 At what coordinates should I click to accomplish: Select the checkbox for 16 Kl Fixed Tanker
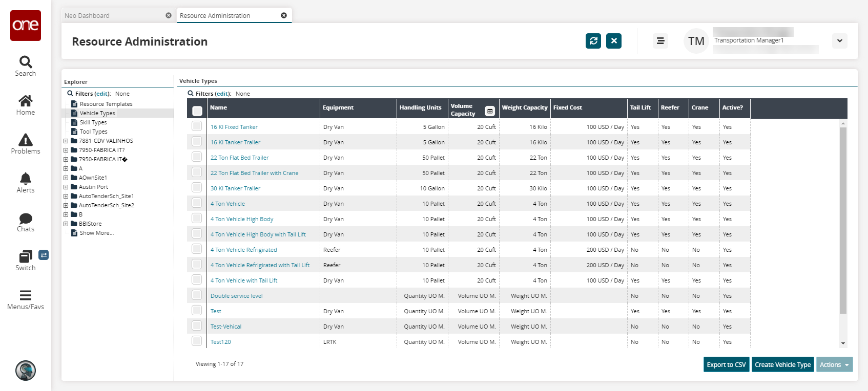point(197,126)
